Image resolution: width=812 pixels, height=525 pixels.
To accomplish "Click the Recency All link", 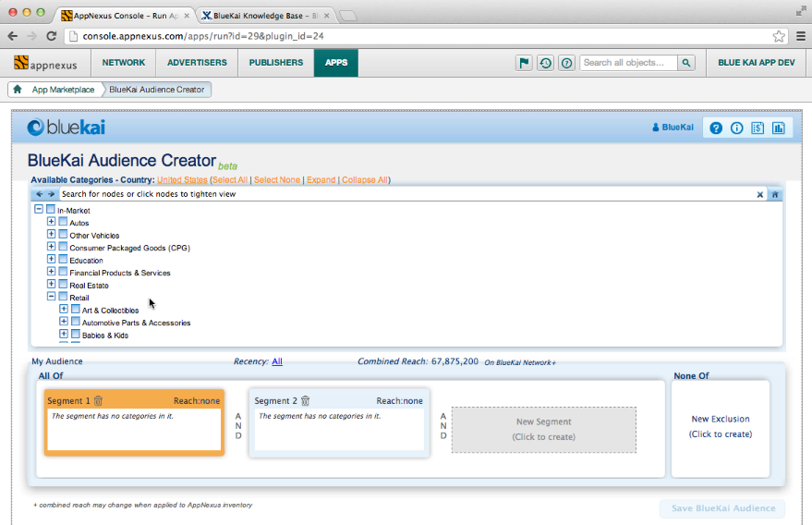I will [x=277, y=361].
